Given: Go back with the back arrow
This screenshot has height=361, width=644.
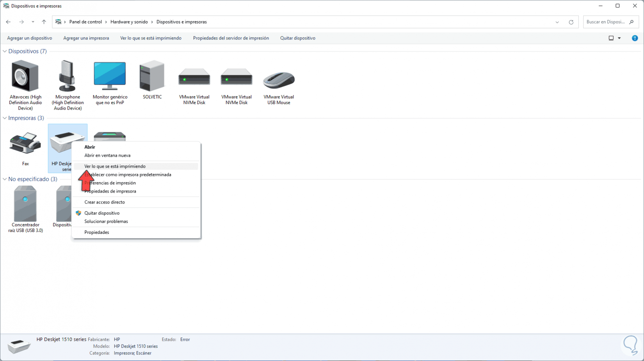Looking at the screenshot, I should point(8,22).
